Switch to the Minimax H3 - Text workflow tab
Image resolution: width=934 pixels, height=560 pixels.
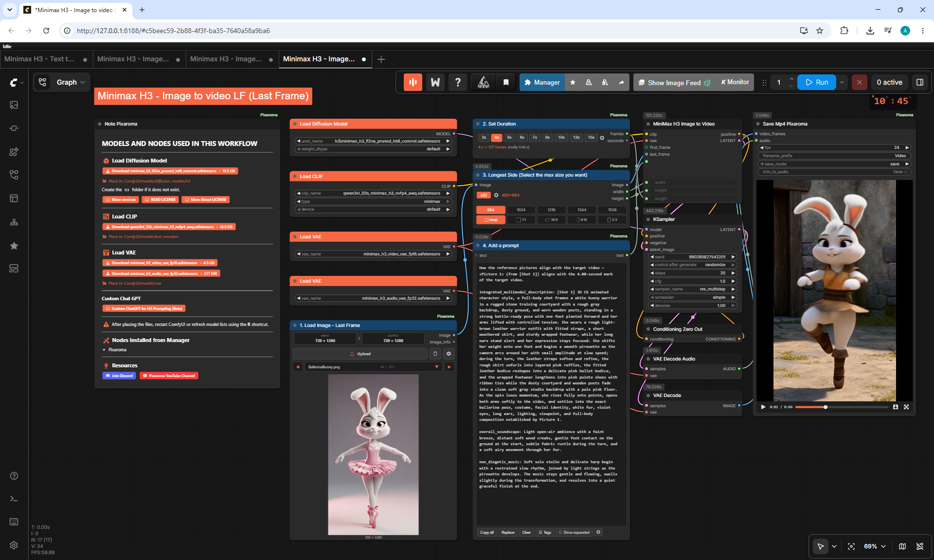click(46, 59)
